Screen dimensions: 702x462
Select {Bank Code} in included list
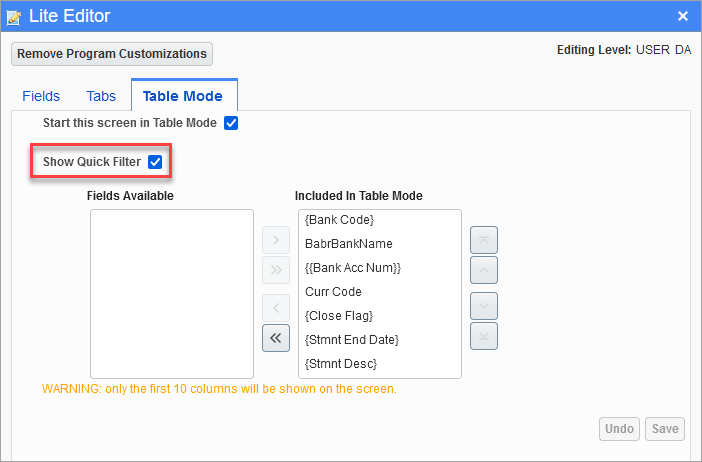[x=339, y=220]
